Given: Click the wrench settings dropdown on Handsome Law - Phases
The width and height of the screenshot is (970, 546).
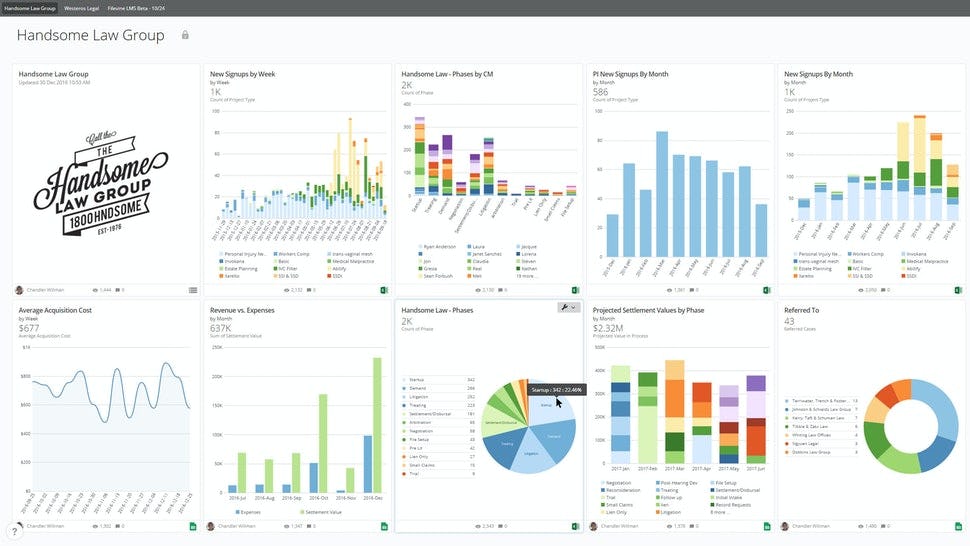Looking at the screenshot, I should (568, 307).
